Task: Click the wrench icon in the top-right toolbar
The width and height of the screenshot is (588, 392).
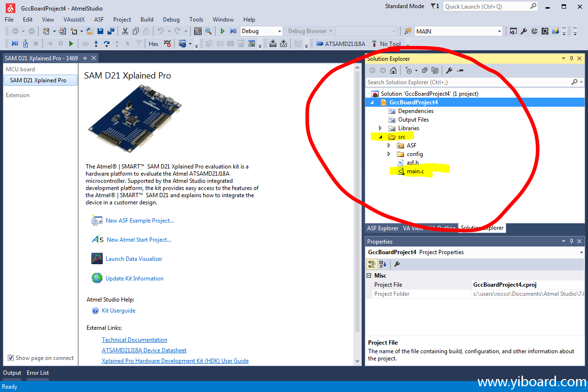Action: (x=523, y=31)
